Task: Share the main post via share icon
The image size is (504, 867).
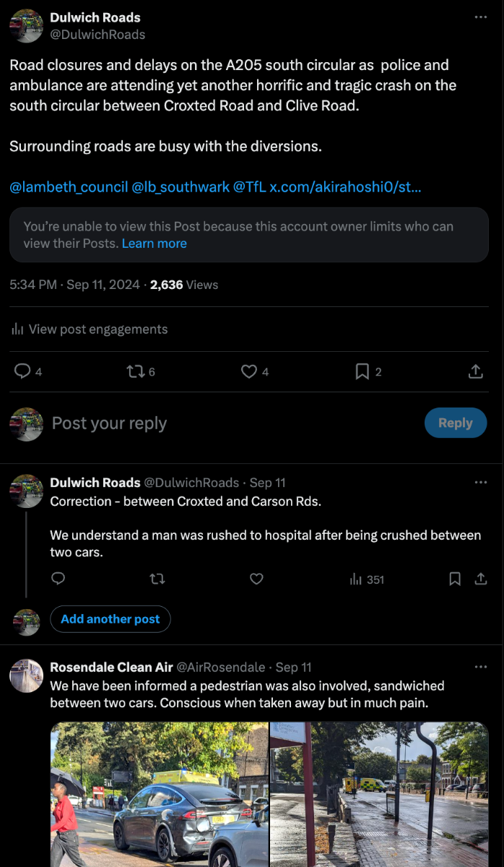Action: tap(476, 371)
